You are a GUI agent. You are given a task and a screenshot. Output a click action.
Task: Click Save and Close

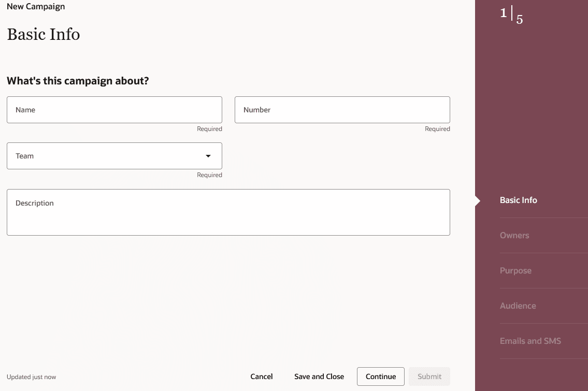coord(319,376)
